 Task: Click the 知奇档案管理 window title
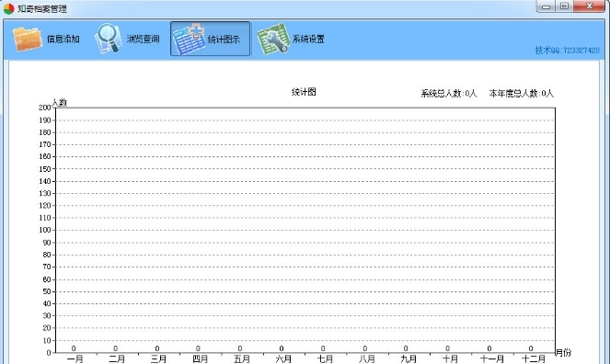pos(42,8)
